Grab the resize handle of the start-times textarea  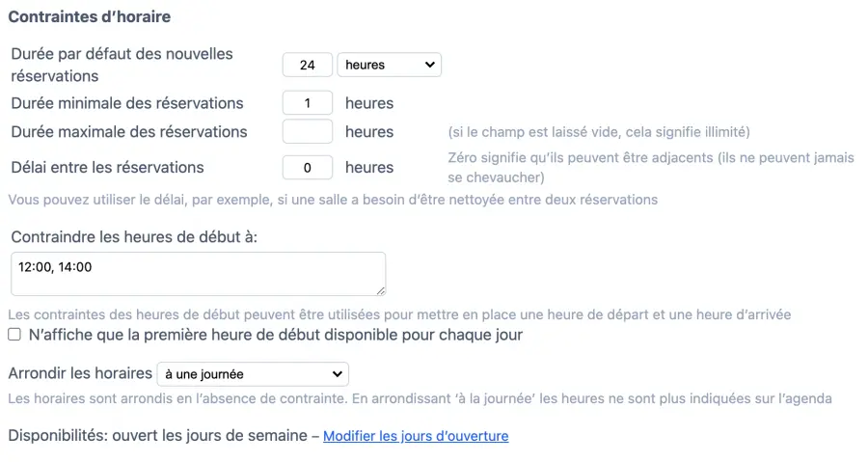click(x=381, y=290)
